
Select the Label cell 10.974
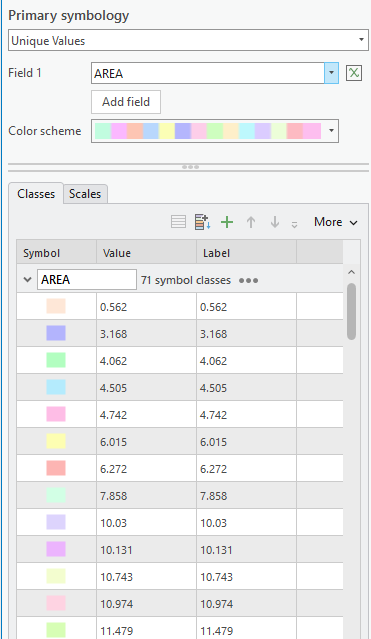pos(246,603)
